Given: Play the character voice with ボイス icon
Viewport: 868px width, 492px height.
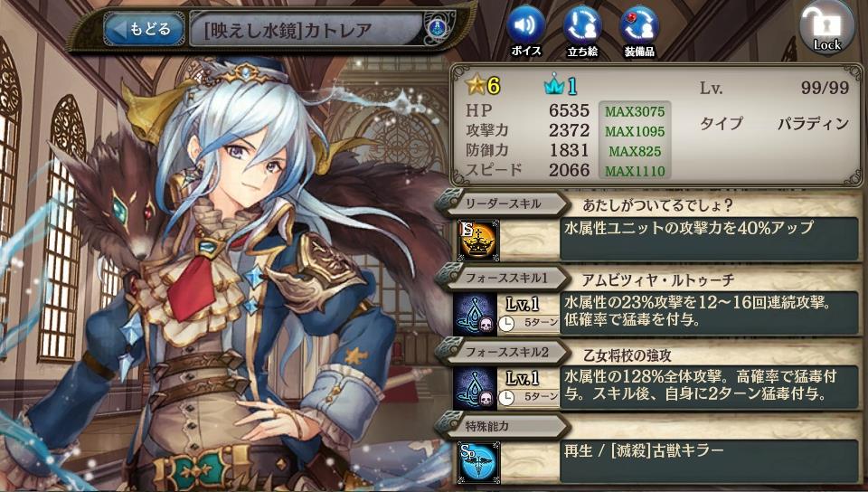Looking at the screenshot, I should (525, 32).
